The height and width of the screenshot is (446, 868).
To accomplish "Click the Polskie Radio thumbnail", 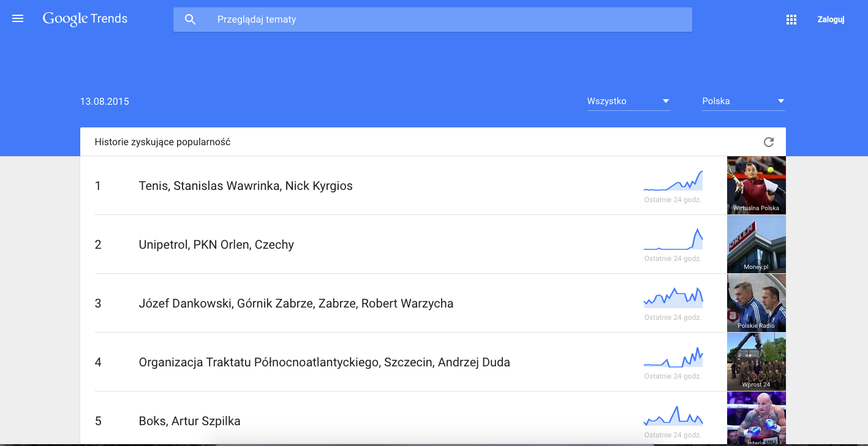I will point(756,303).
